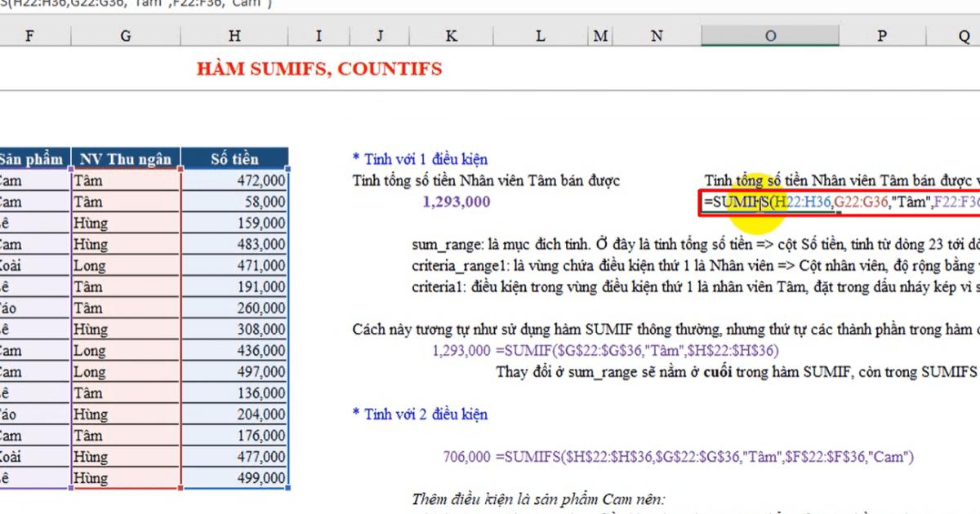
Task: Select column F by clicking its header
Action: coord(29,35)
